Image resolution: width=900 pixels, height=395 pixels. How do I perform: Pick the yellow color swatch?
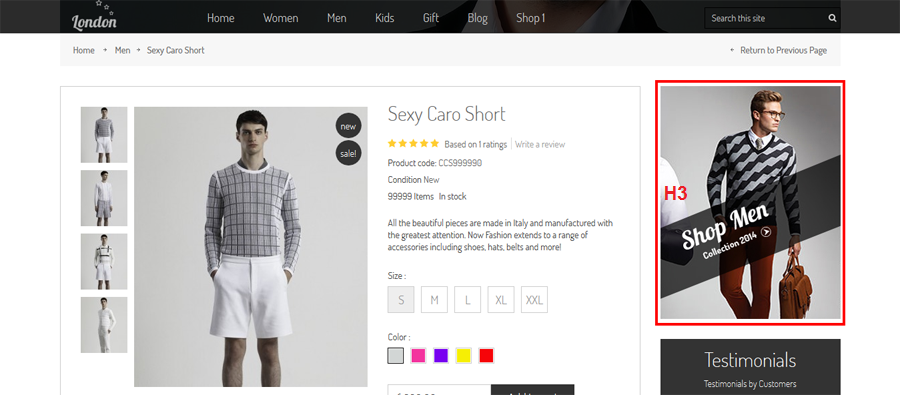click(x=464, y=356)
